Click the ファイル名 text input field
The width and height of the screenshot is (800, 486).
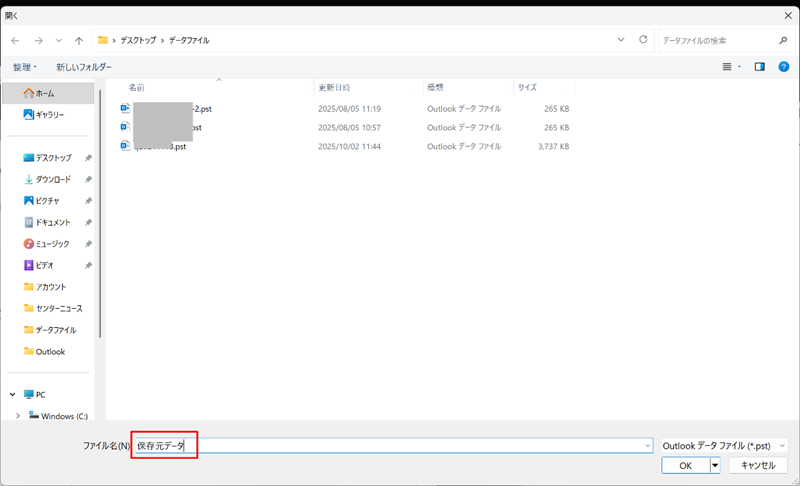click(x=400, y=445)
